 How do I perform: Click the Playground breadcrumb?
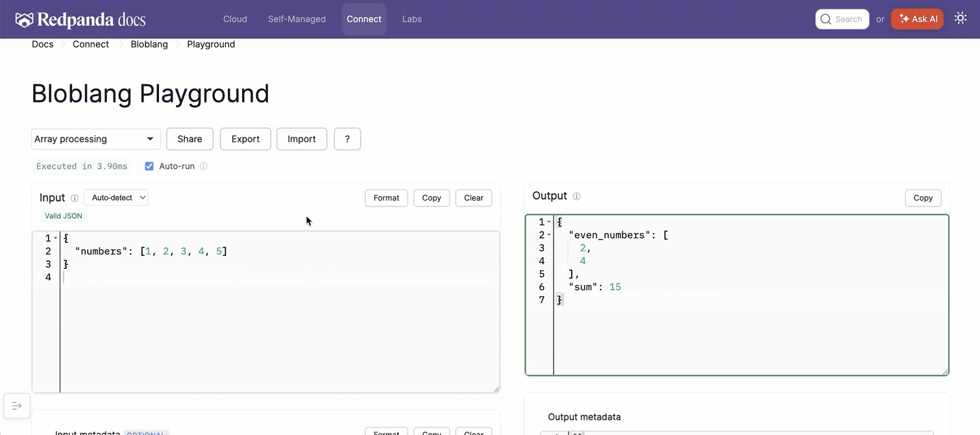[x=211, y=44]
